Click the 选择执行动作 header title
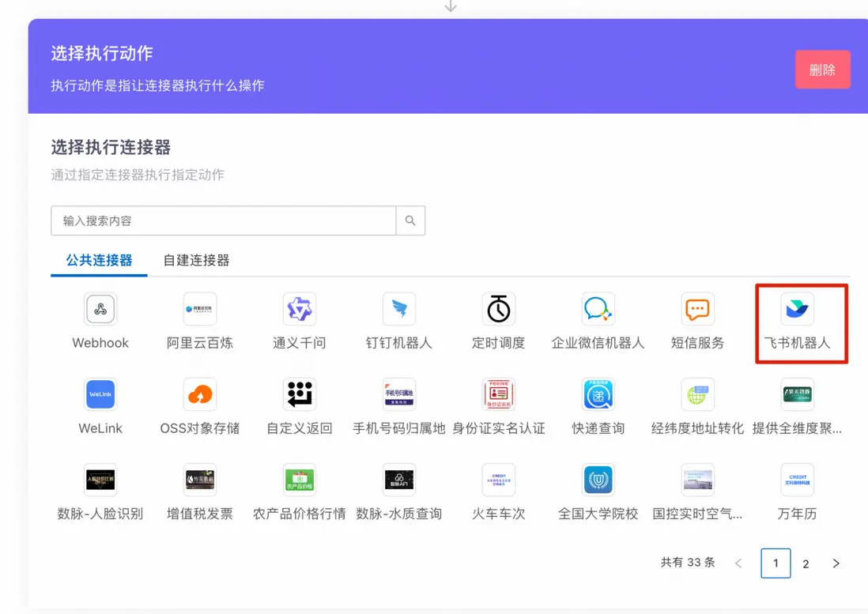This screenshot has width=868, height=614. point(102,53)
